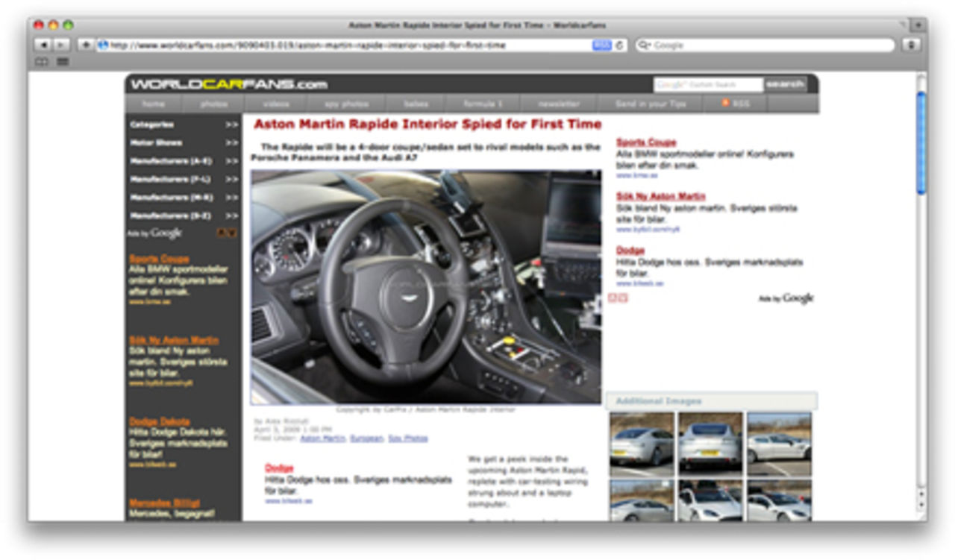Click the add bookmark plus button
The height and width of the screenshot is (560, 955).
click(x=86, y=45)
